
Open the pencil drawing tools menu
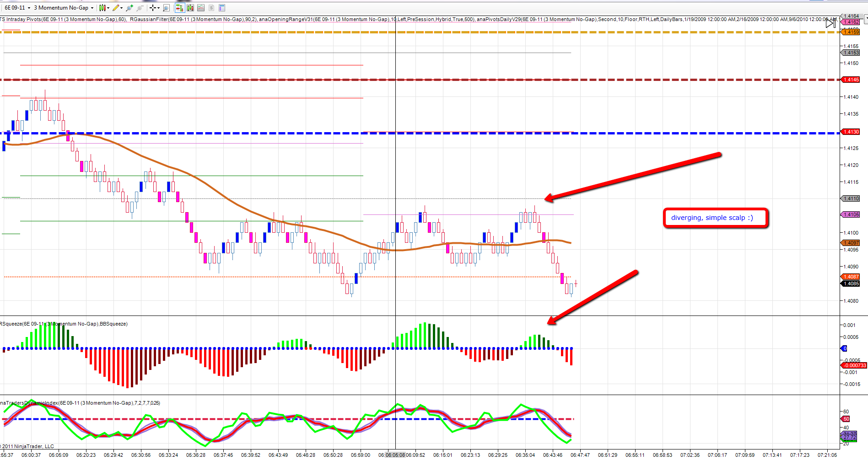pyautogui.click(x=118, y=8)
